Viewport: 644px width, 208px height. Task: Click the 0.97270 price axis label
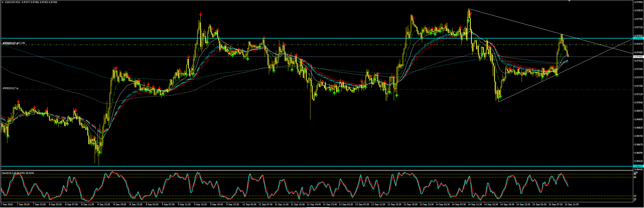pos(639,77)
